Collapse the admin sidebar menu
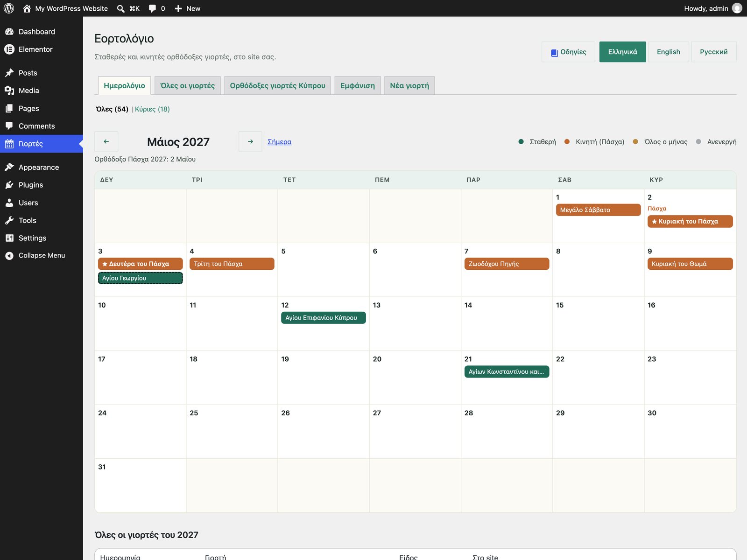Viewport: 747px width, 560px height. (x=42, y=256)
